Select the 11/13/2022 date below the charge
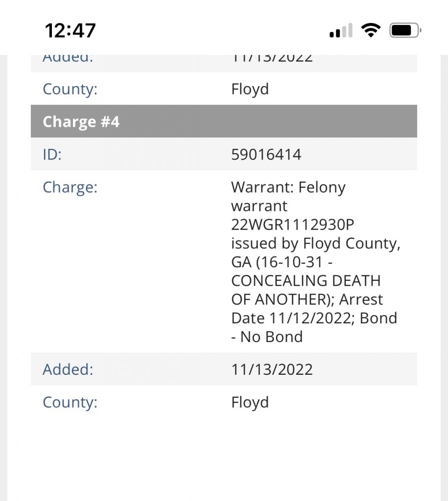The image size is (448, 501). click(272, 369)
